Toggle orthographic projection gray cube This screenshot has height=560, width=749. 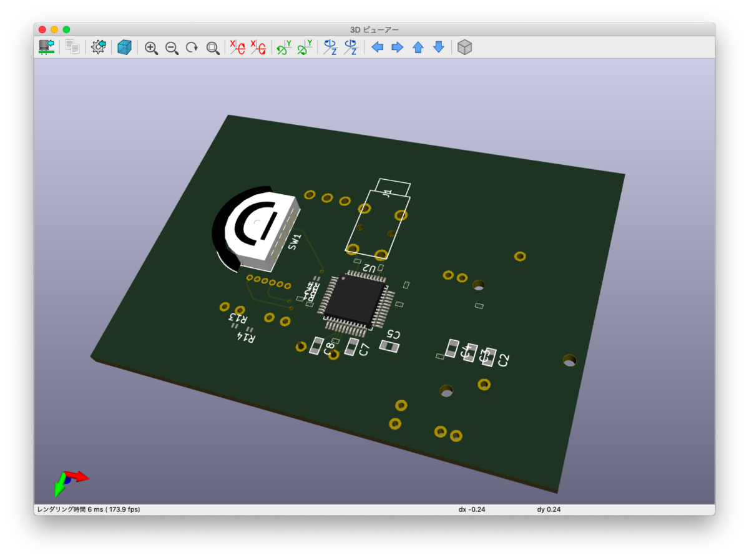(x=465, y=47)
